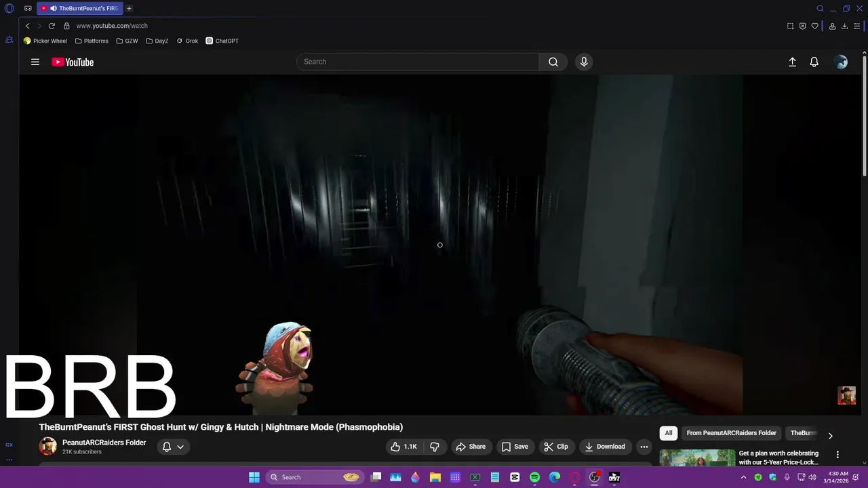The image size is (868, 488).
Task: Create a Clip from video
Action: point(555,447)
